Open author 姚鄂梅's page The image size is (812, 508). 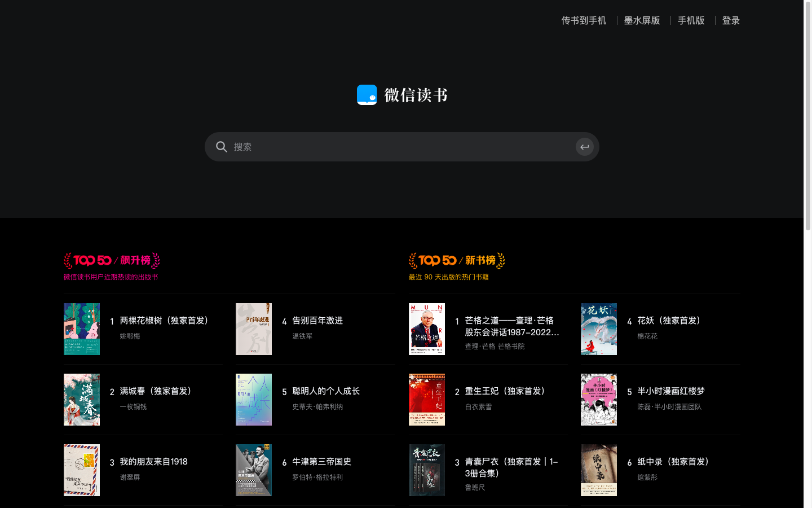click(129, 335)
